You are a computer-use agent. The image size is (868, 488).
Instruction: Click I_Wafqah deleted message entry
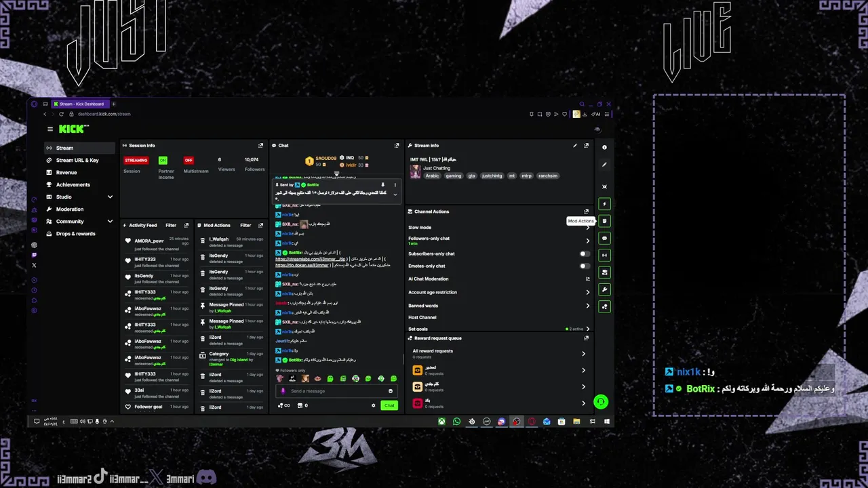coord(231,241)
